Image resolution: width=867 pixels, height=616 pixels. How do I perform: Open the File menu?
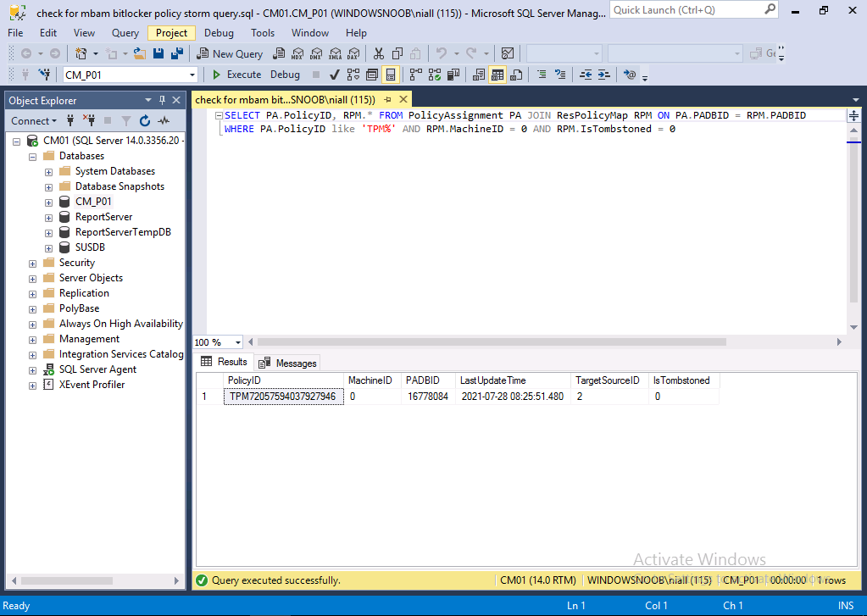click(15, 33)
